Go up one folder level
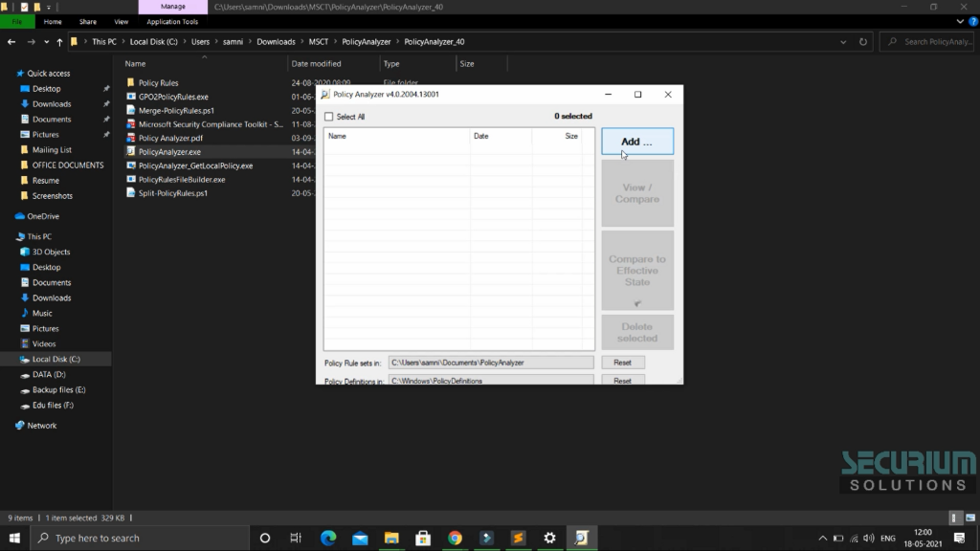 click(59, 42)
